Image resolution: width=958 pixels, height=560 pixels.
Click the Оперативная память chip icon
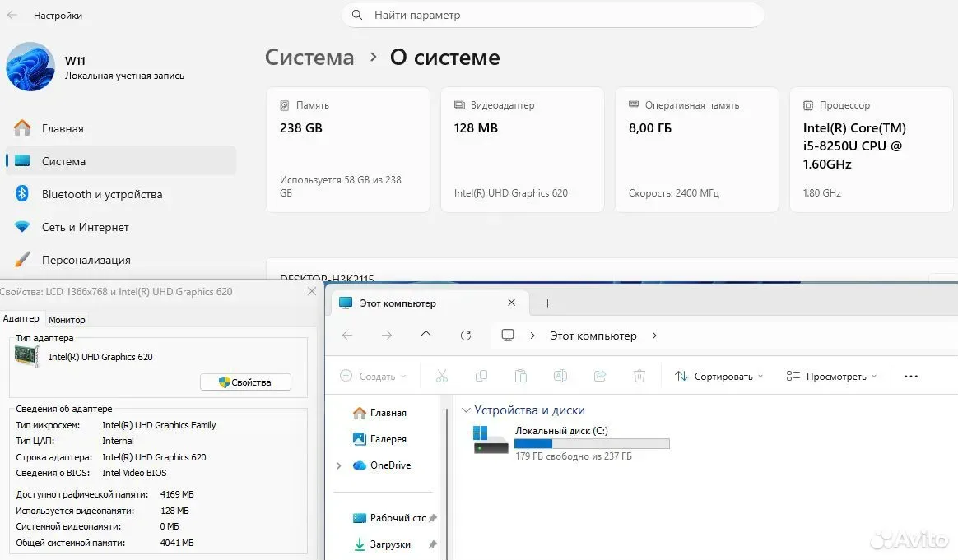click(634, 104)
